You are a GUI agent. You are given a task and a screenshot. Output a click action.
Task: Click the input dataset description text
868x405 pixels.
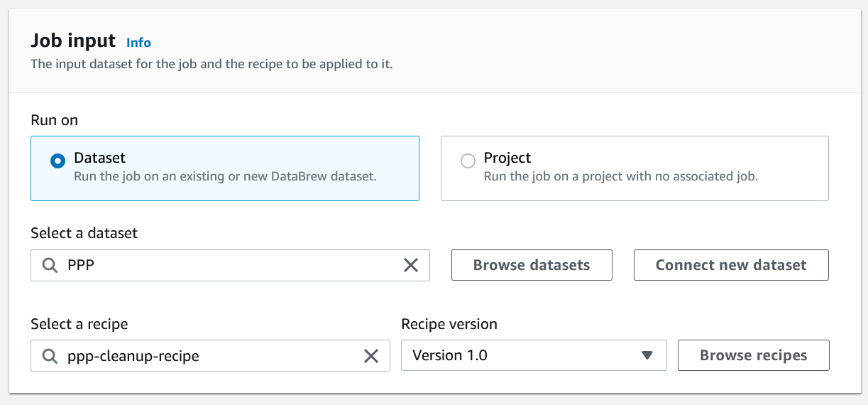[211, 64]
